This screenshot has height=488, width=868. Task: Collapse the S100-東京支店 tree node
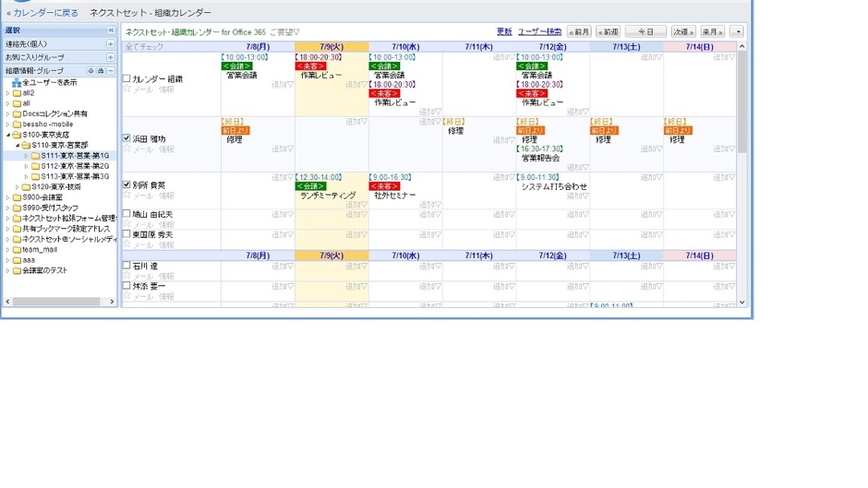(x=8, y=135)
